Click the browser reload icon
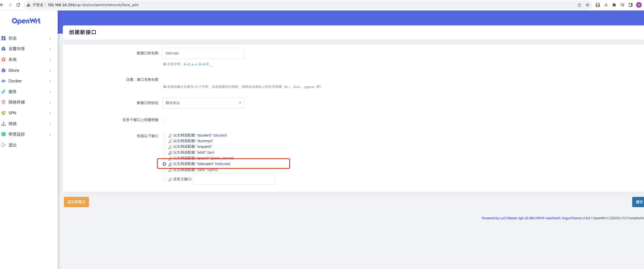644x269 pixels. click(x=18, y=5)
